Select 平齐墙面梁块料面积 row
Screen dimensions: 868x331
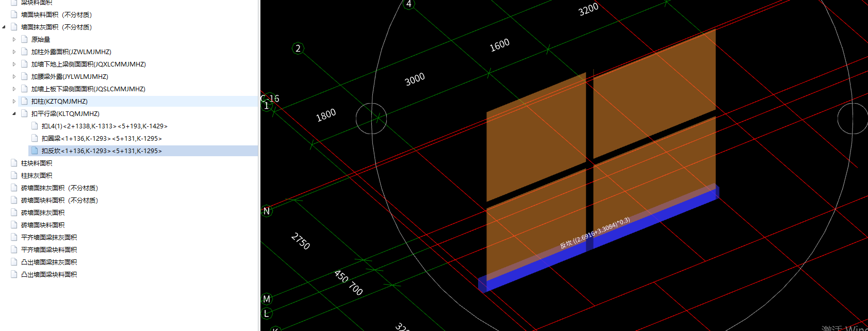pyautogui.click(x=49, y=250)
